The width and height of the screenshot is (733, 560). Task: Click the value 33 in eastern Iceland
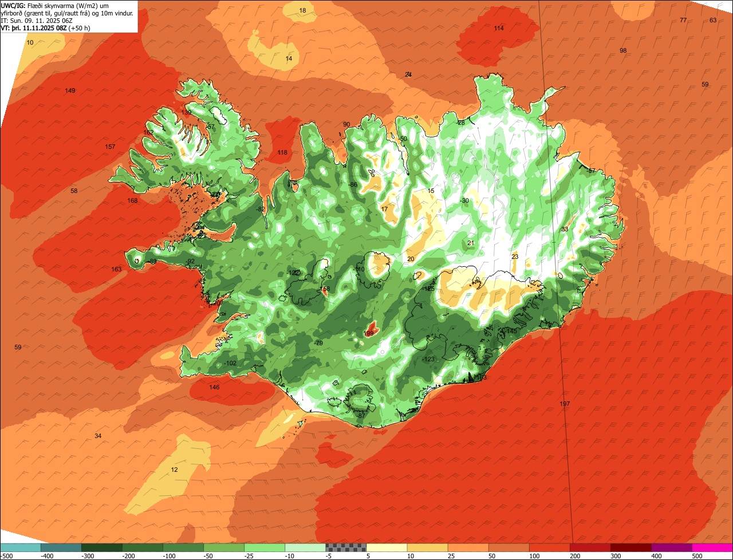pyautogui.click(x=565, y=229)
